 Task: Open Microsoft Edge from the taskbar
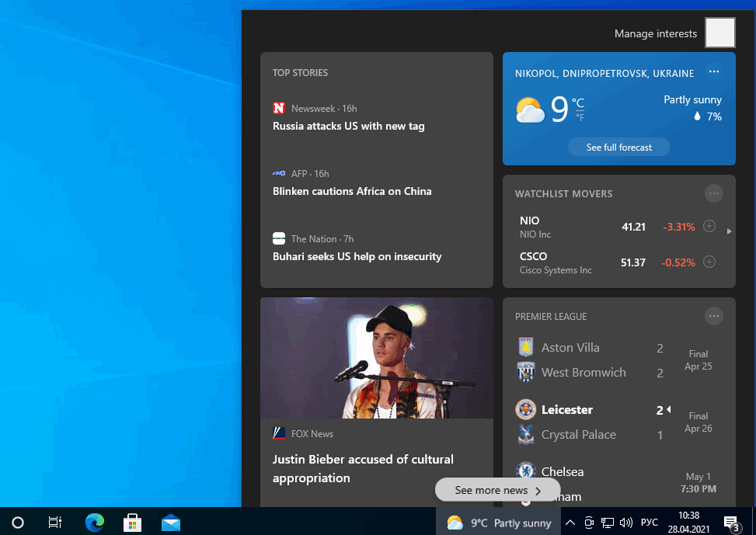pos(95,523)
